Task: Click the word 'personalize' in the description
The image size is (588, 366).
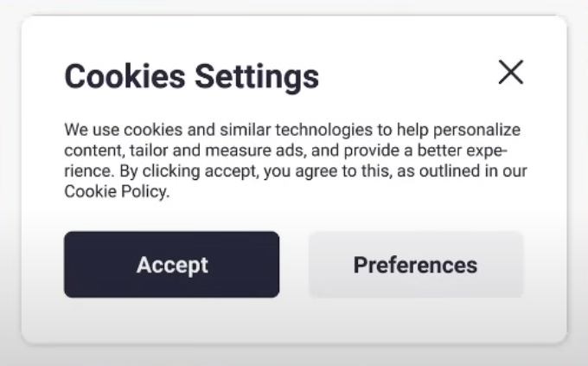Action: (x=476, y=131)
